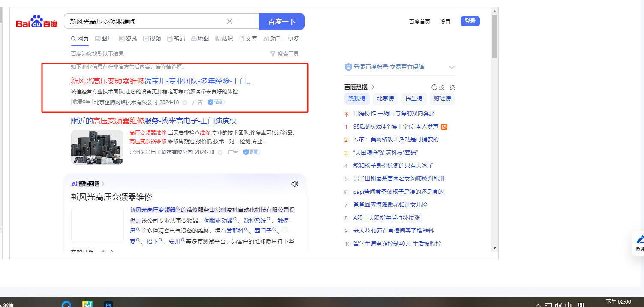
Task: Clear the search box with the X icon
Action: [x=230, y=21]
